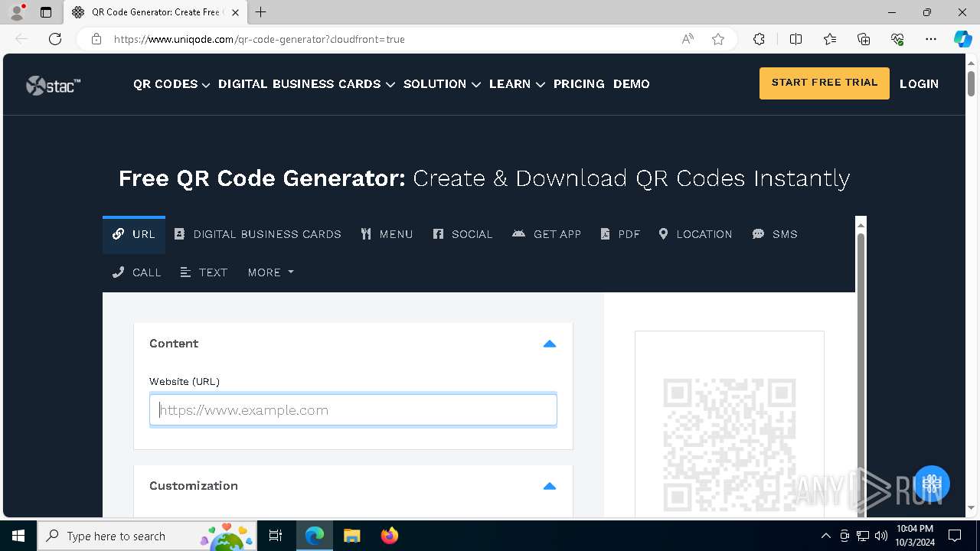View site information lock icon

pyautogui.click(x=96, y=39)
